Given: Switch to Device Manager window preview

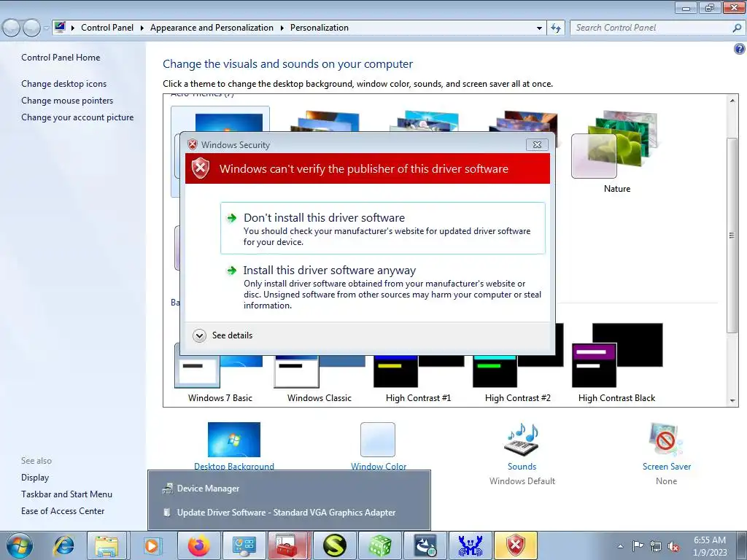Looking at the screenshot, I should [x=289, y=489].
